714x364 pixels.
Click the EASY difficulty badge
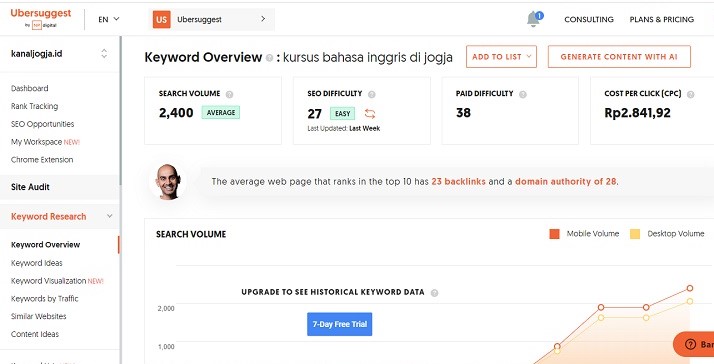[x=342, y=113]
